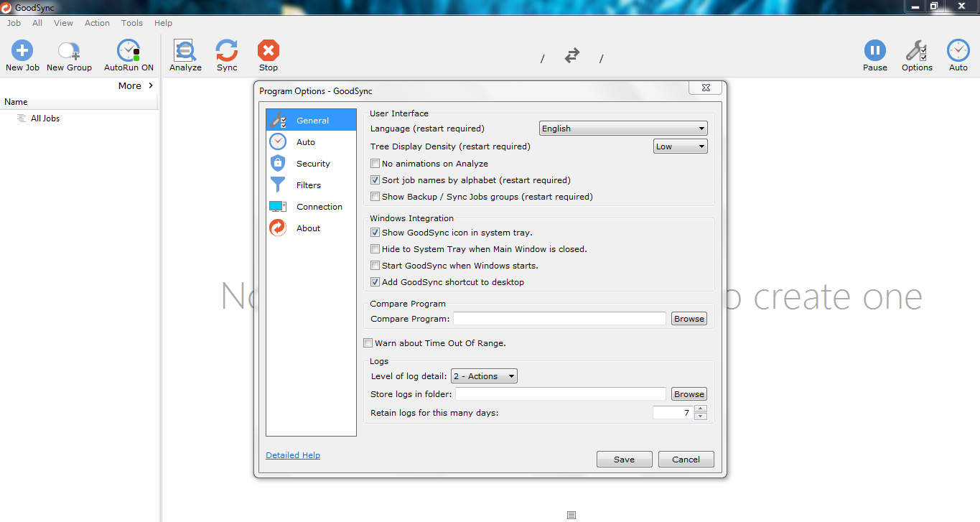Expand the More chevron in sidebar

[x=151, y=85]
